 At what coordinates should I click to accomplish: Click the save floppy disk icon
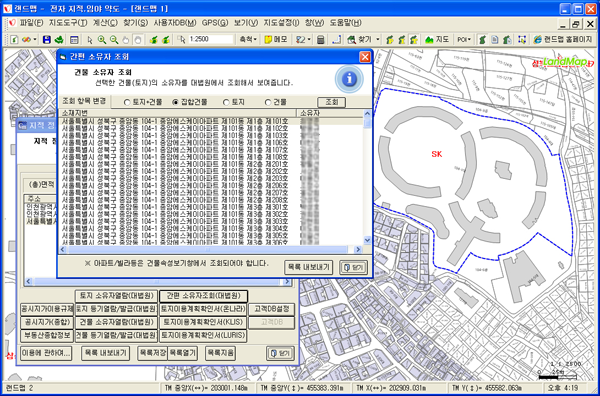click(47, 39)
